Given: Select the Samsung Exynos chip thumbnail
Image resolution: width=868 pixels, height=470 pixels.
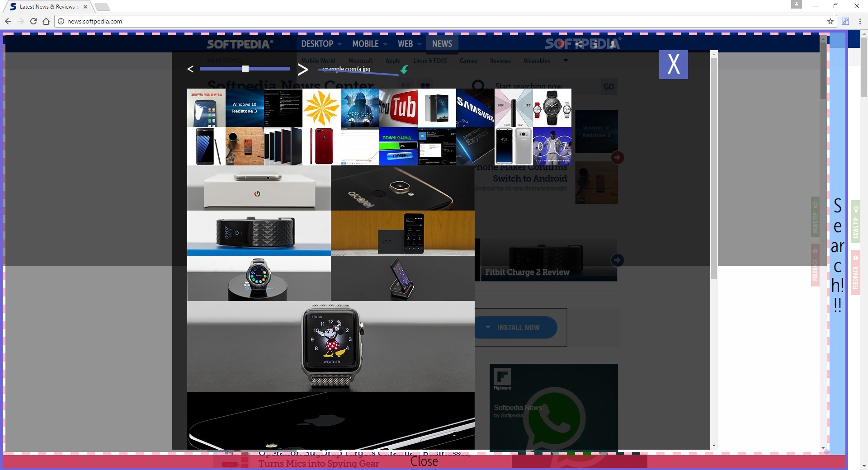Looking at the screenshot, I should (475, 146).
